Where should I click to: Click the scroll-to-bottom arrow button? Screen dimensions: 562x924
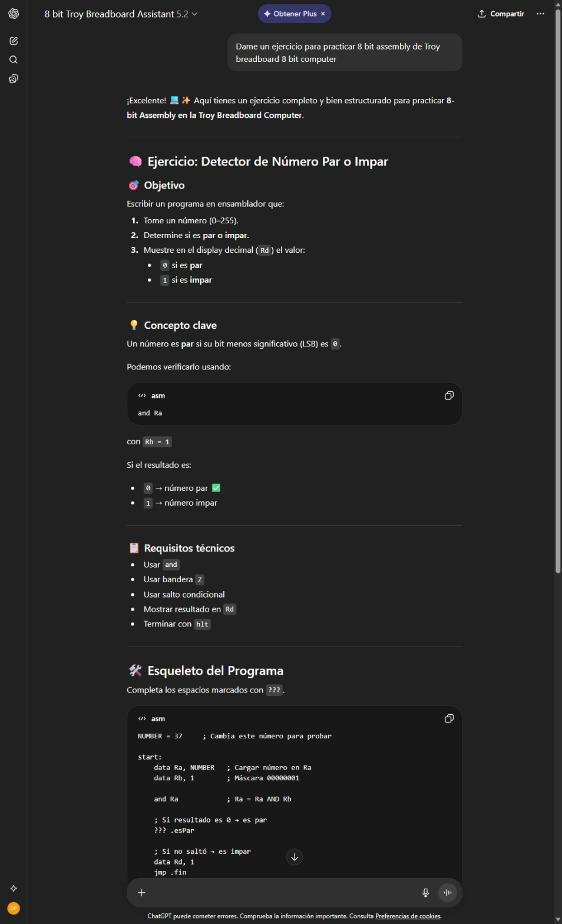click(x=295, y=857)
